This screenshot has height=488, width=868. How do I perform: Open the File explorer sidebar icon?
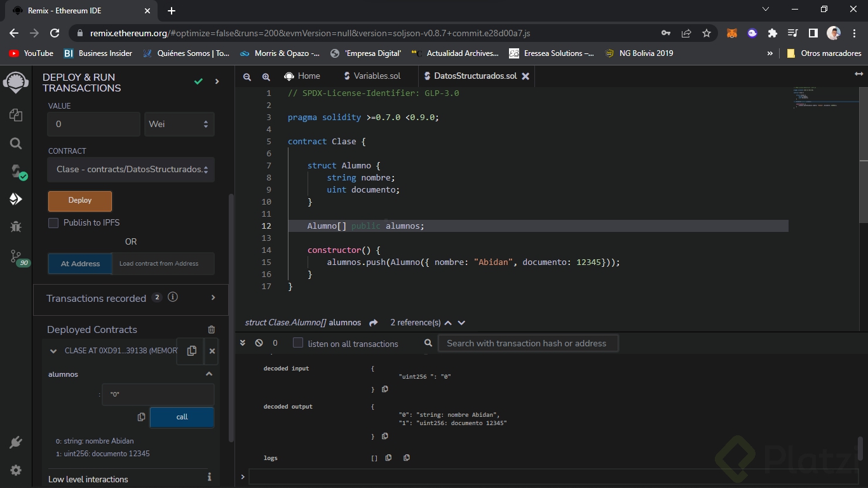[x=16, y=115]
